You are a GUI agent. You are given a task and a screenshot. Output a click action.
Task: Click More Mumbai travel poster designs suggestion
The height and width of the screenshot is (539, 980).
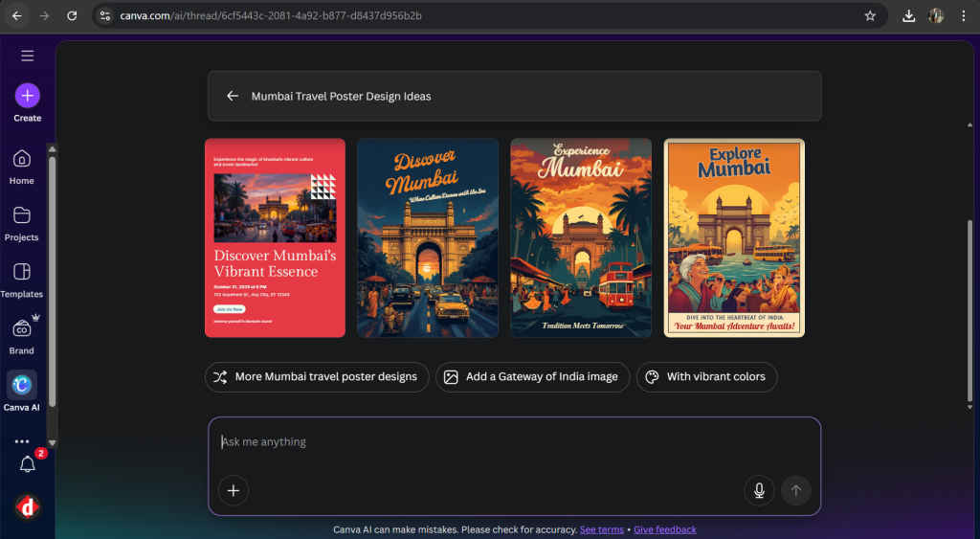tap(315, 377)
